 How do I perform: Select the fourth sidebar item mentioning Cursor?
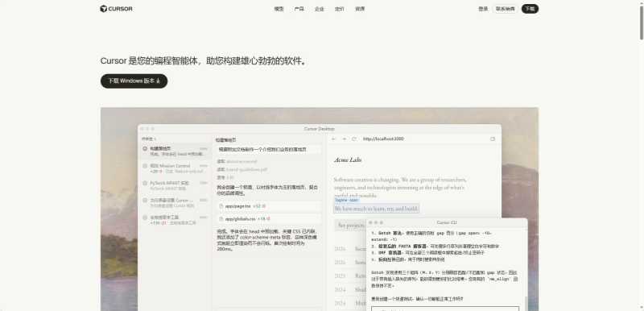pyautogui.click(x=175, y=202)
